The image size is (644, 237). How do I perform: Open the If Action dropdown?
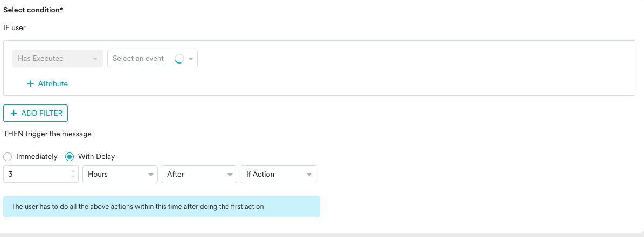279,174
